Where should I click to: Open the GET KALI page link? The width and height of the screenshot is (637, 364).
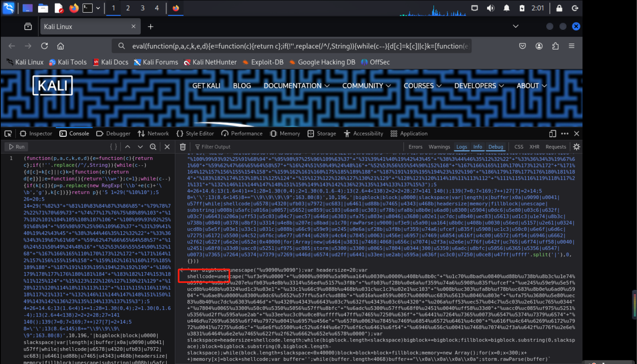pyautogui.click(x=206, y=86)
